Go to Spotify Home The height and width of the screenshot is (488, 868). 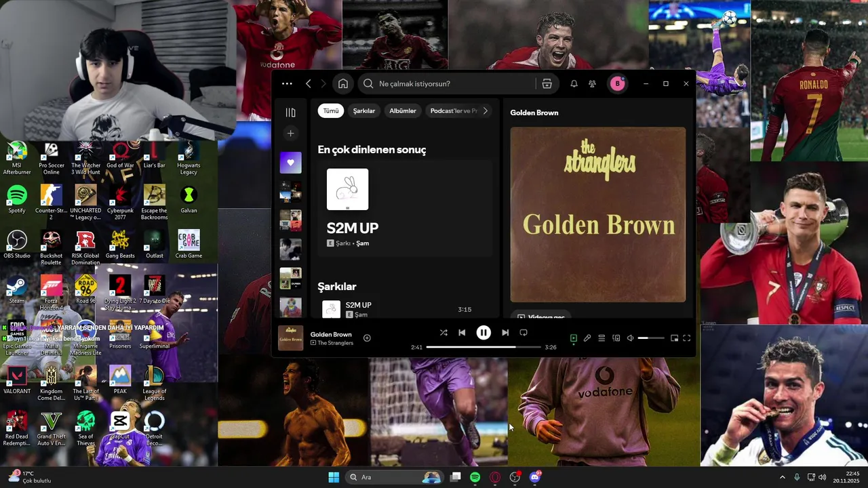(343, 83)
